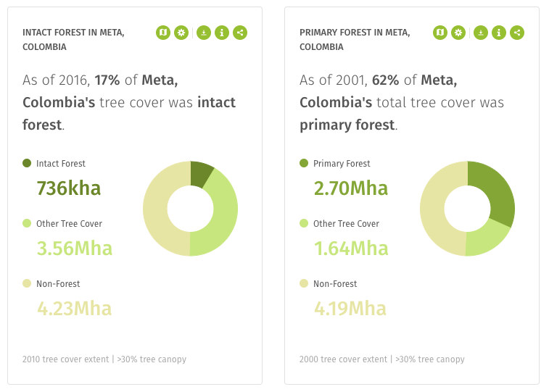This screenshot has height=392, width=549.
Task: Click Non-Forest swatch in Primary Forest widget
Action: tap(304, 283)
